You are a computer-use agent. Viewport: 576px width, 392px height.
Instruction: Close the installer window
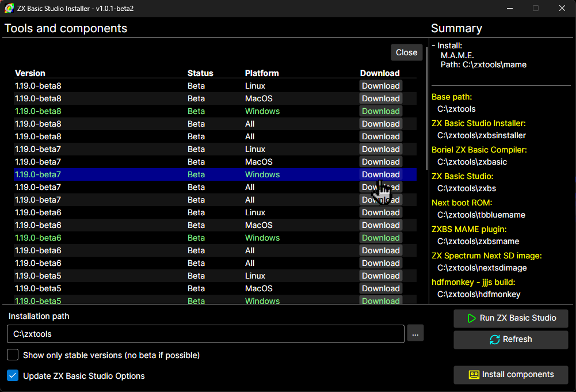(562, 8)
